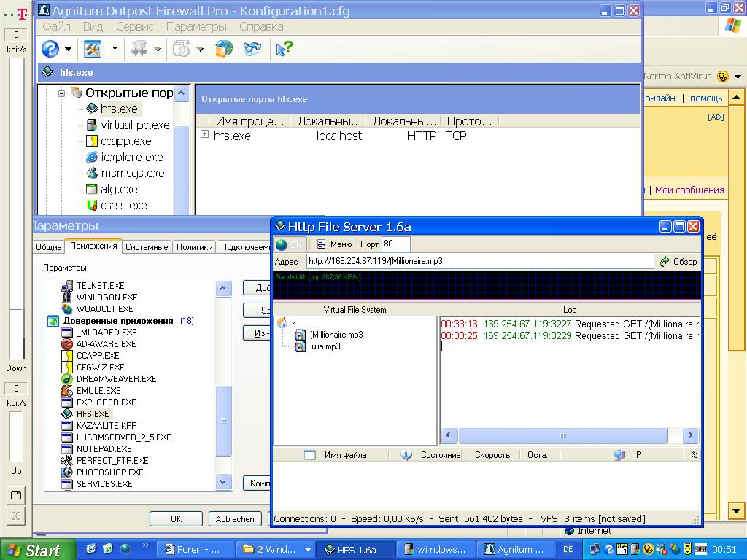The height and width of the screenshot is (560, 747).
Task: Click the two monitors network tray icon
Action: pyautogui.click(x=595, y=549)
